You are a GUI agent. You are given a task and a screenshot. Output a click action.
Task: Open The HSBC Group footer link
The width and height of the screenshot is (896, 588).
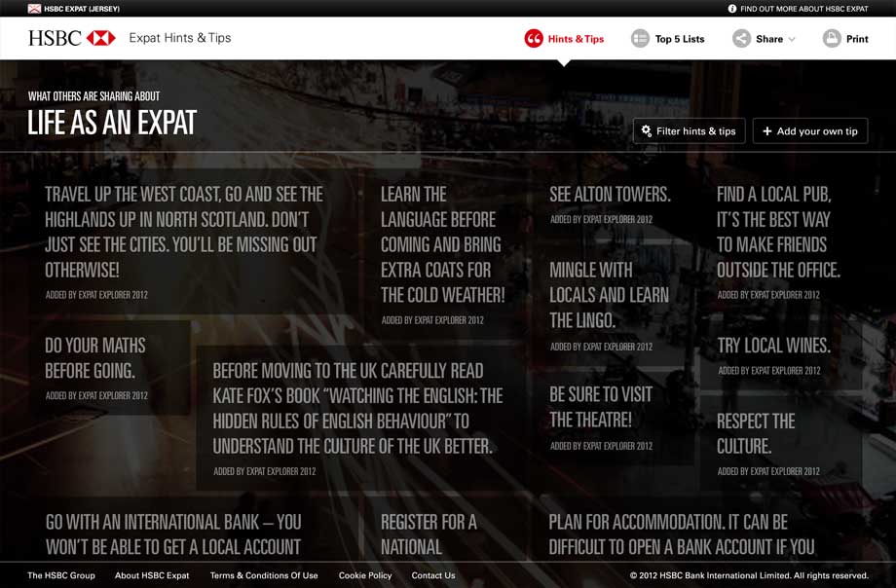point(61,575)
